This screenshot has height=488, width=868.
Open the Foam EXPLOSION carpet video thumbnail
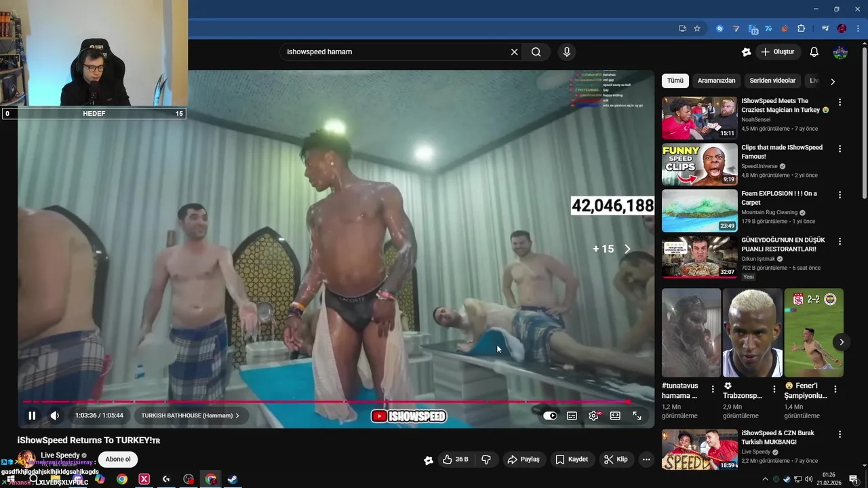(x=699, y=210)
